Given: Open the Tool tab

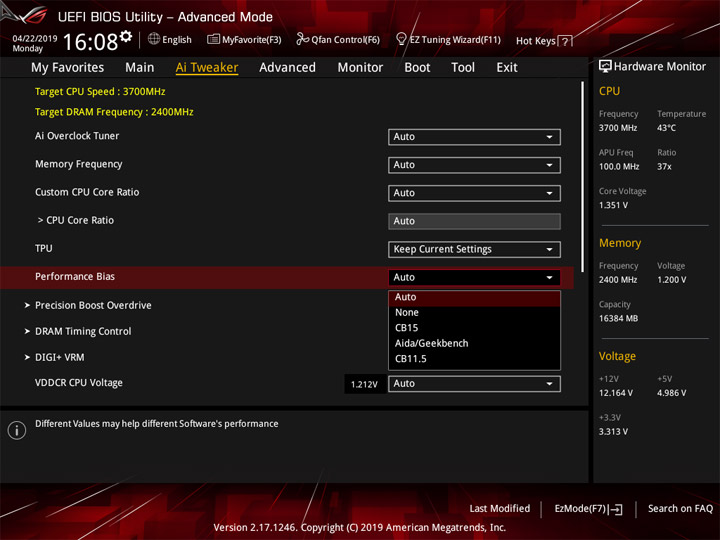Looking at the screenshot, I should click(x=463, y=68).
